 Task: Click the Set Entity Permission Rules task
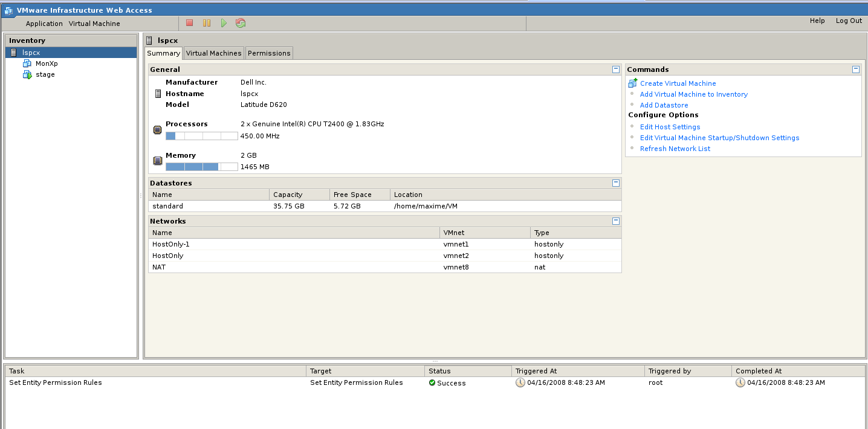[56, 382]
